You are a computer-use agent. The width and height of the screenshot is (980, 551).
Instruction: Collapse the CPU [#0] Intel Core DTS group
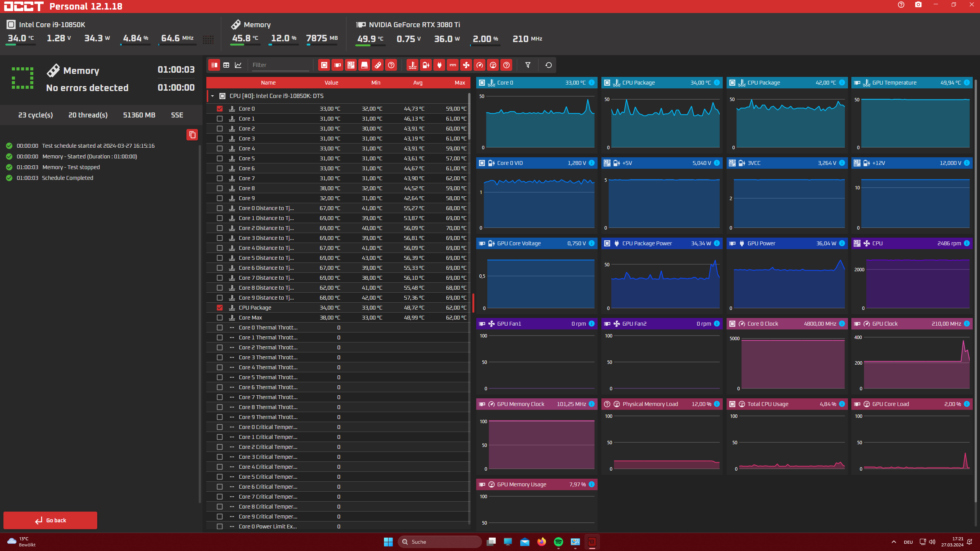click(x=212, y=96)
